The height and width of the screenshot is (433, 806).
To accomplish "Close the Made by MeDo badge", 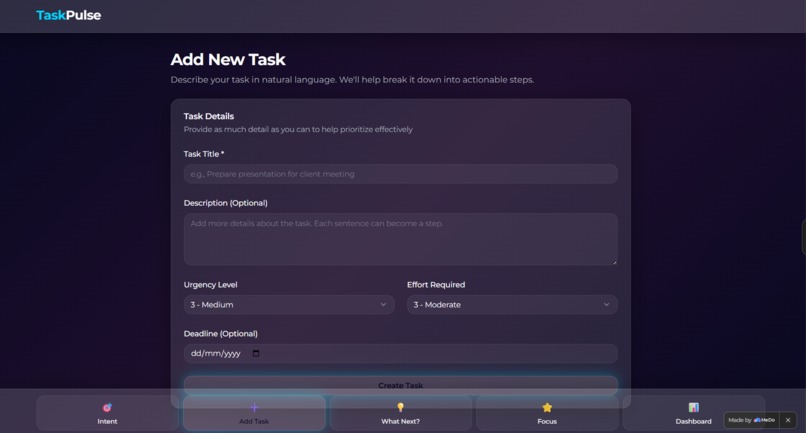I will (x=788, y=420).
